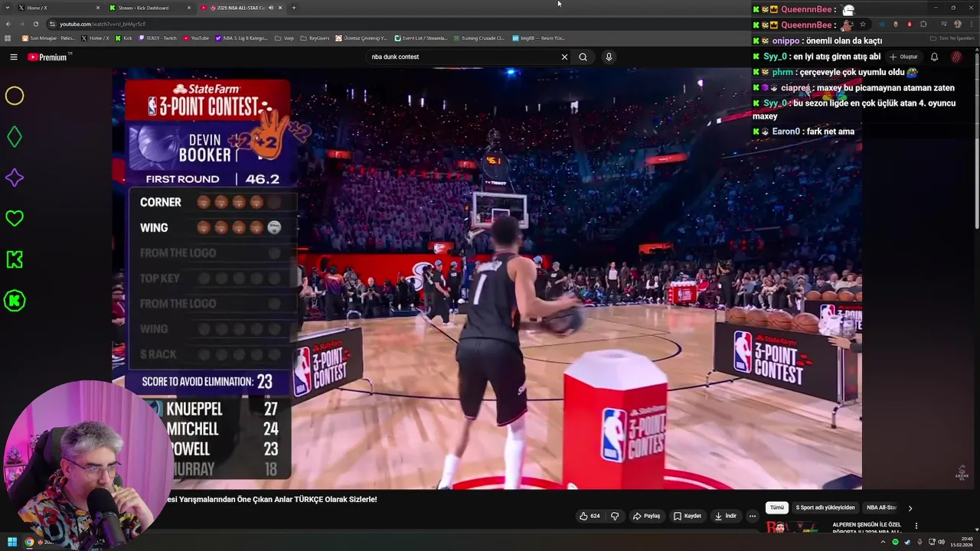Open the taskbar clock showing 20:40
Image resolution: width=980 pixels, height=551 pixels.
(x=961, y=542)
